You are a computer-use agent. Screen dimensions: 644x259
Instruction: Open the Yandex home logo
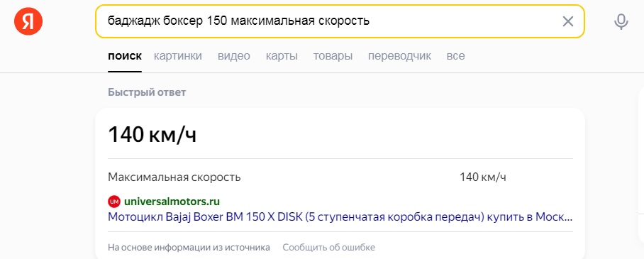click(x=28, y=21)
